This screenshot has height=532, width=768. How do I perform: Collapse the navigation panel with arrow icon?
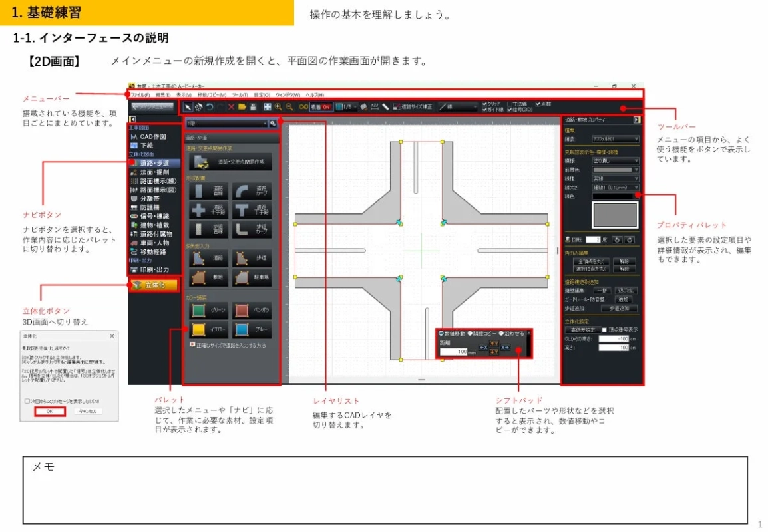point(132,120)
